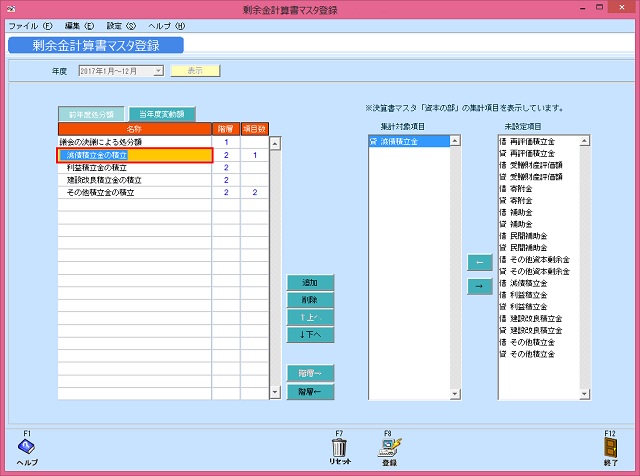Viewport: 640px width, 476px height.
Task: Switch to the 前年度処分額 tab
Action: (x=91, y=114)
